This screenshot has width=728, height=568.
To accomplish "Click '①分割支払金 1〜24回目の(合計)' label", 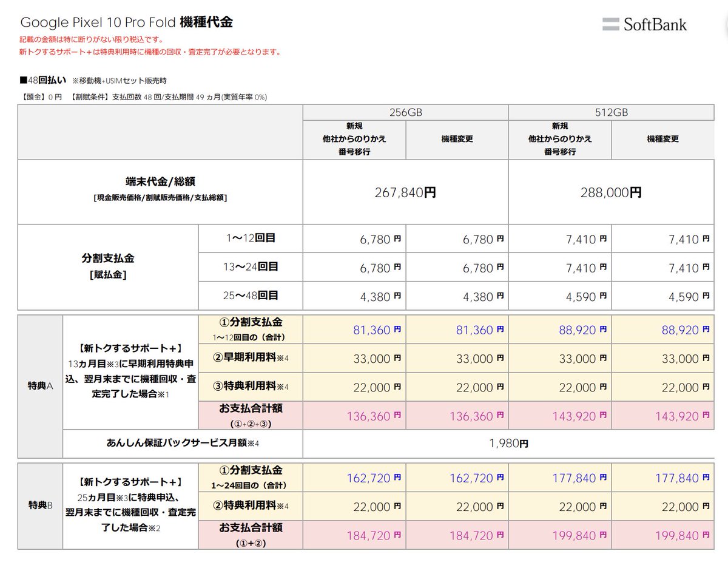I will (x=251, y=478).
